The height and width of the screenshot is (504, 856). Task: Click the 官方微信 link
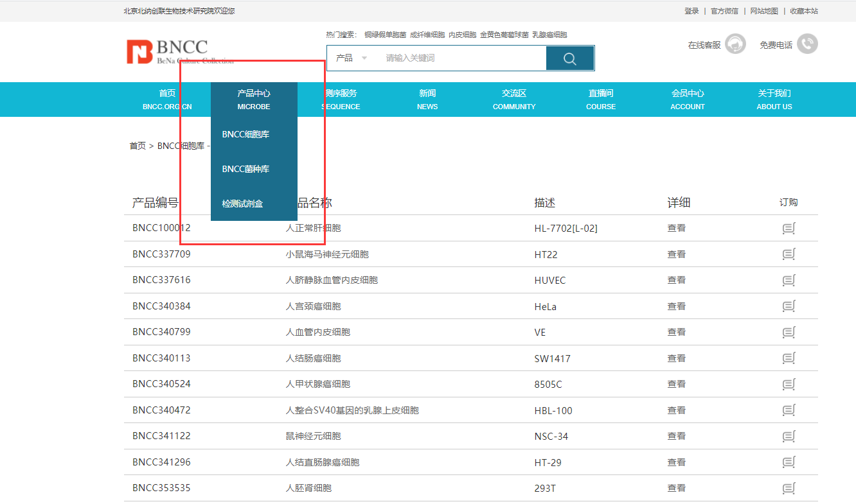click(x=724, y=11)
